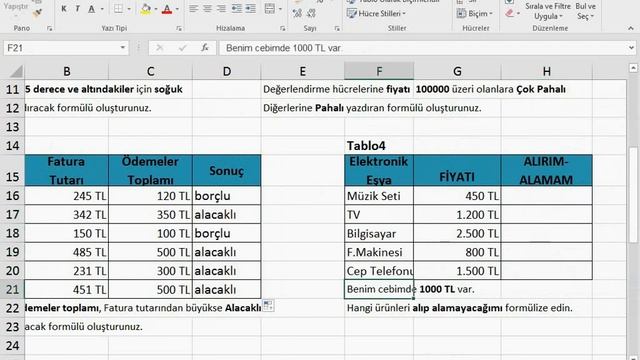640x360 pixels.
Task: Select the Cep Telefonu cell
Action: click(379, 271)
